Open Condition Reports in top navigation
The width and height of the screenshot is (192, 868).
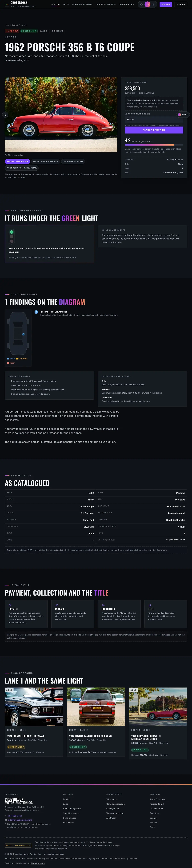tap(106, 4)
